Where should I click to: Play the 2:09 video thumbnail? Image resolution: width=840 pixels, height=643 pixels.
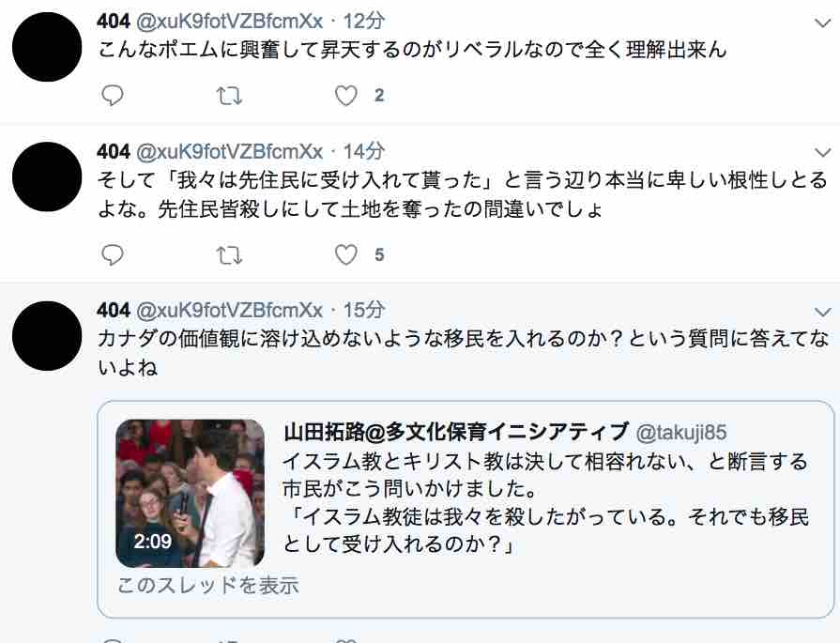(191, 493)
